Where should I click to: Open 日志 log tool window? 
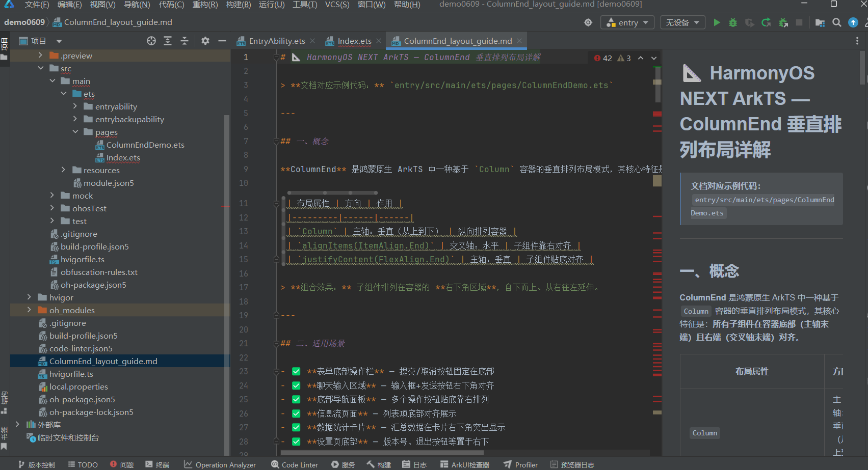414,464
